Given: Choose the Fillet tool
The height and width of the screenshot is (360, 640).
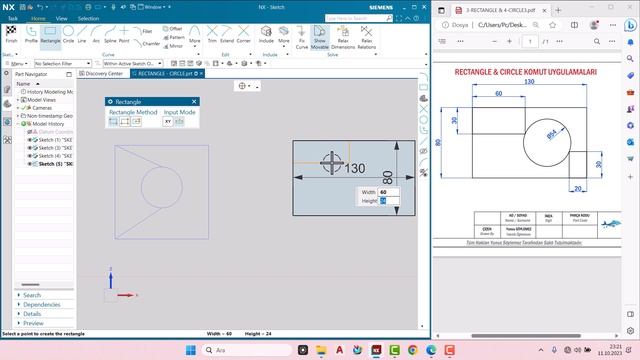Looking at the screenshot, I should click(x=143, y=31).
